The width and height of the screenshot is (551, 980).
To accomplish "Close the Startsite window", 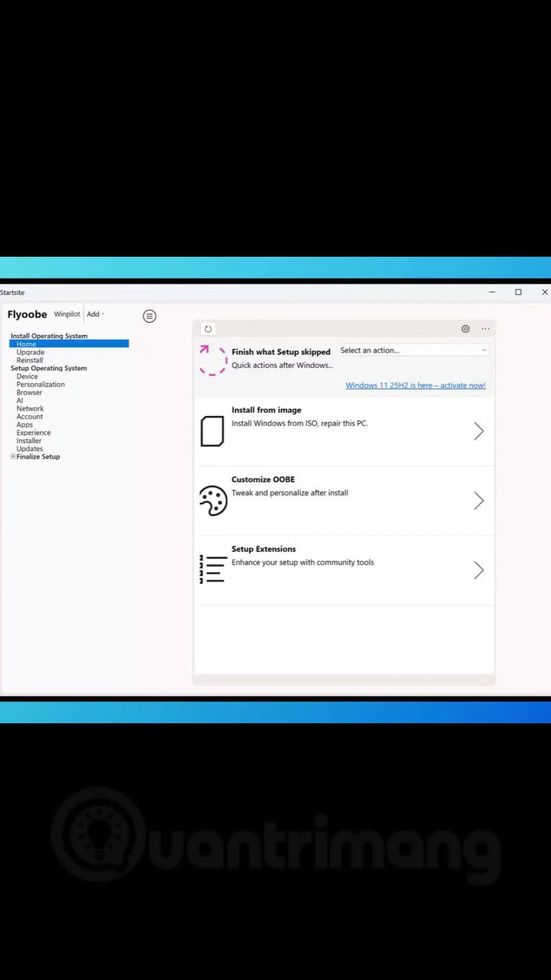I will [x=544, y=292].
